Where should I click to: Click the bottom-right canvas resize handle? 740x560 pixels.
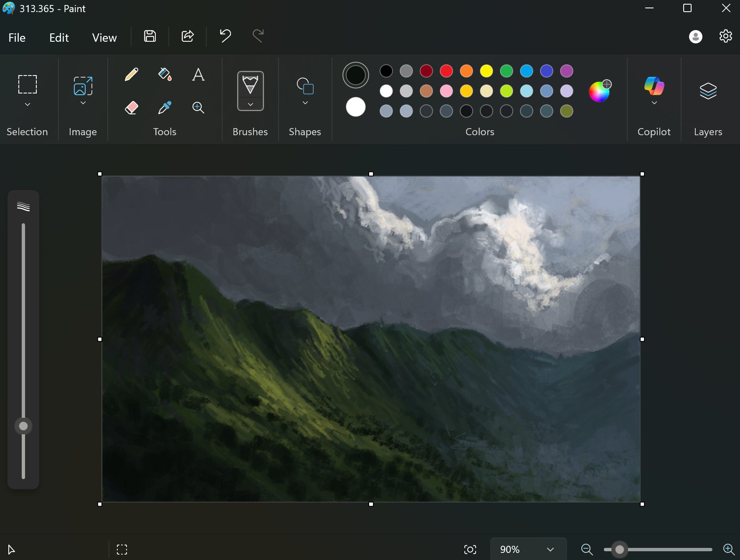[x=642, y=504]
